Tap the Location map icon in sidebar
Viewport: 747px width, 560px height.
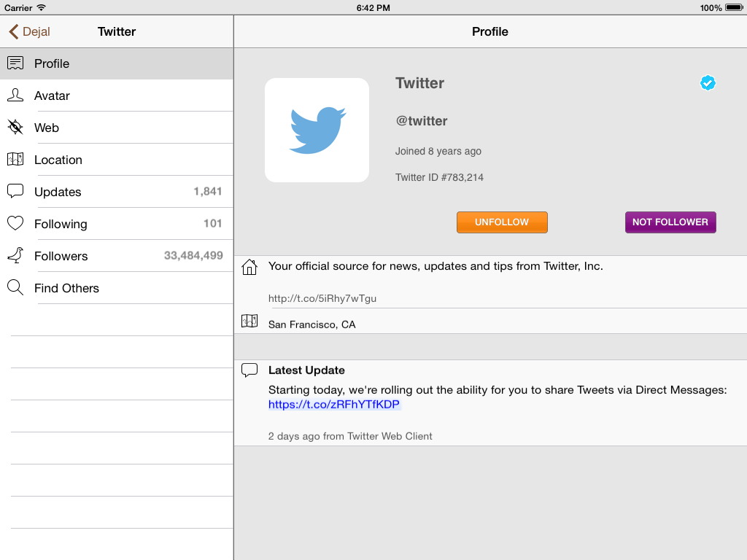click(15, 159)
